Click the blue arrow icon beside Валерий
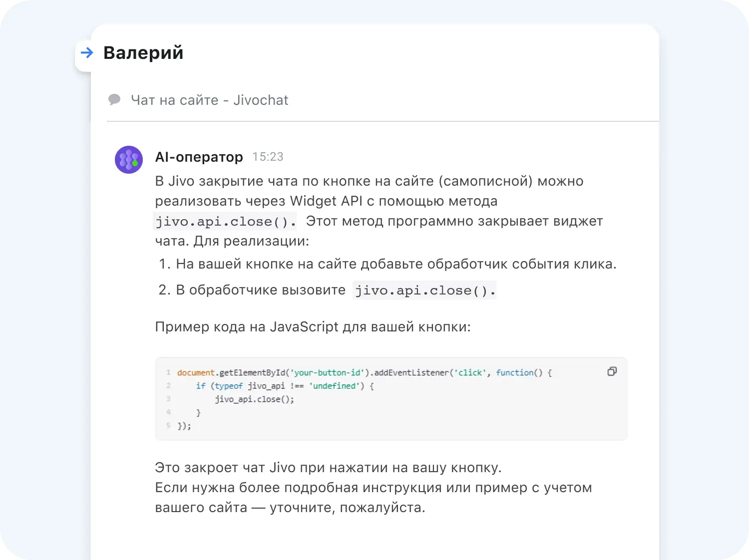 click(87, 52)
